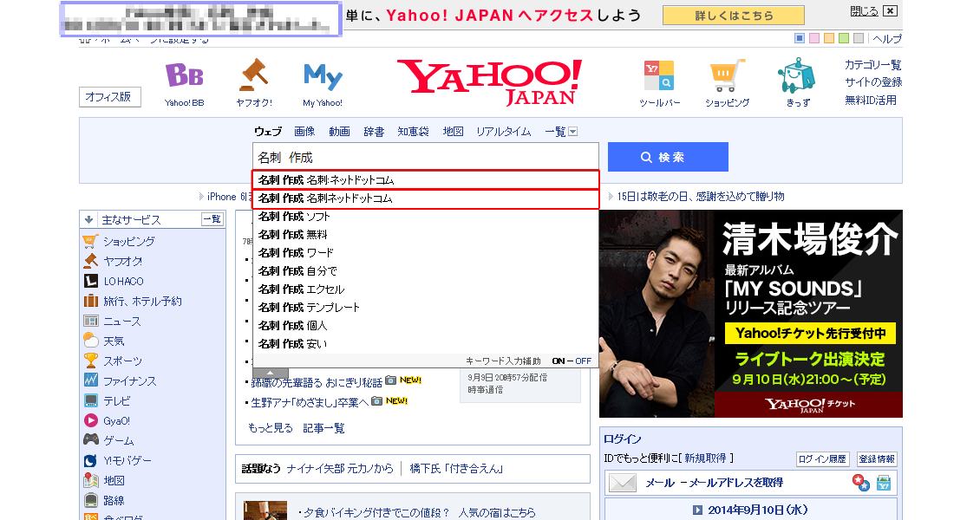This screenshot has width=980, height=520.
Task: Open the もっと見る news link
Action: click(x=270, y=427)
